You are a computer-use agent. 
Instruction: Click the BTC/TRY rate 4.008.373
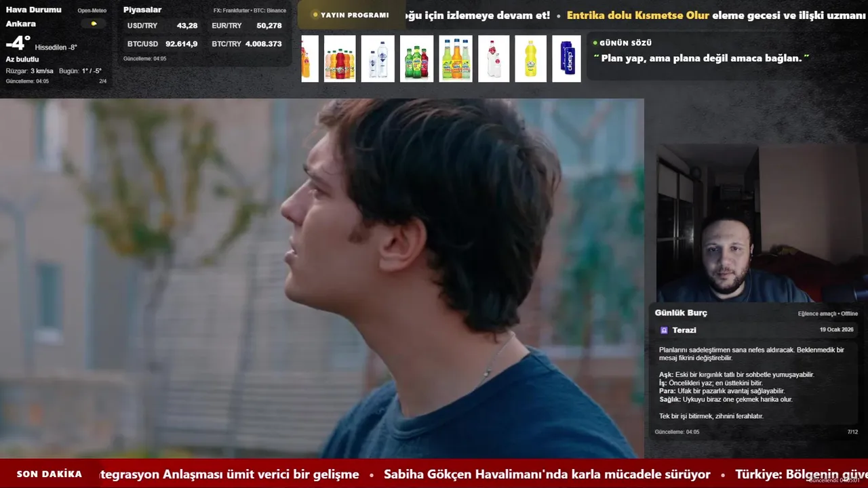[x=264, y=44]
